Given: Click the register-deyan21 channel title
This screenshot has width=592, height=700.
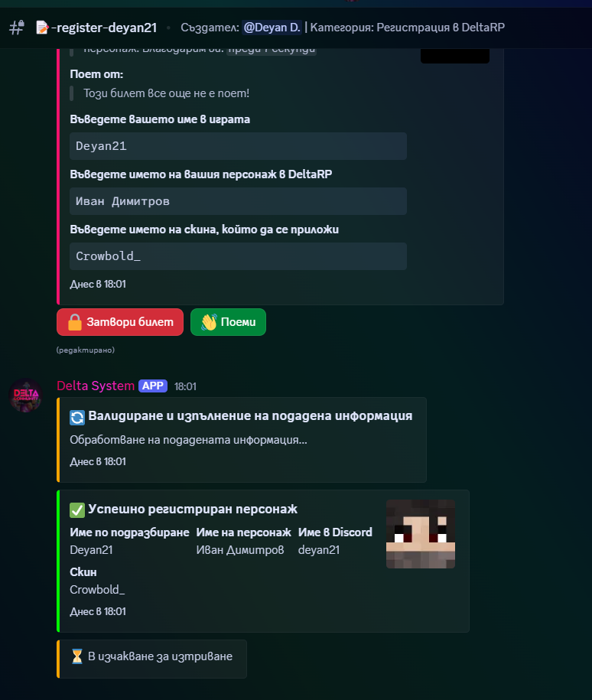Looking at the screenshot, I should (x=104, y=28).
